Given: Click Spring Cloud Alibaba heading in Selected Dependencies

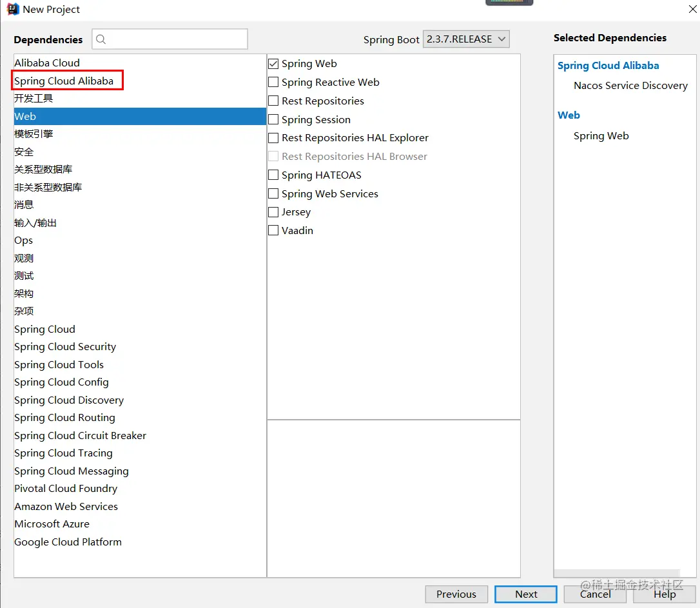Looking at the screenshot, I should point(608,66).
